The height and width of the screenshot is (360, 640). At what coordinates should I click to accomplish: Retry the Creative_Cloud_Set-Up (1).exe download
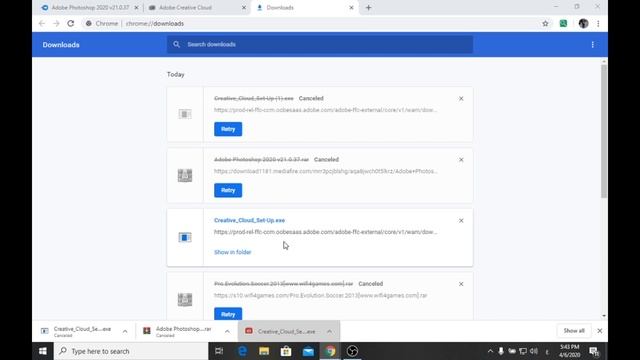click(228, 129)
